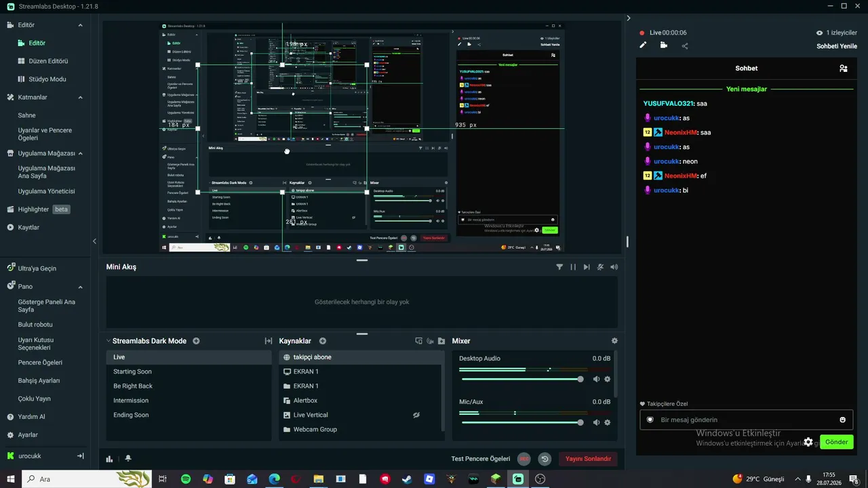Add a new scene with the plus icon

point(196,341)
